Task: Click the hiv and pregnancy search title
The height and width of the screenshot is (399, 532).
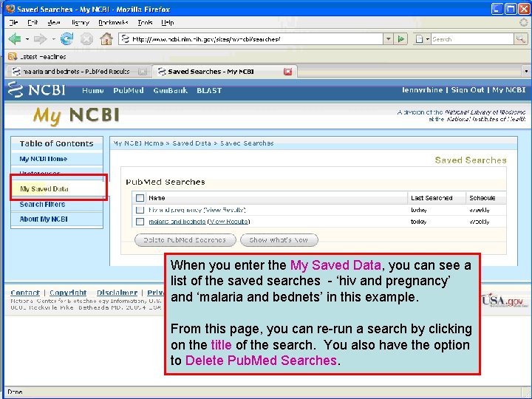Action: 175,210
